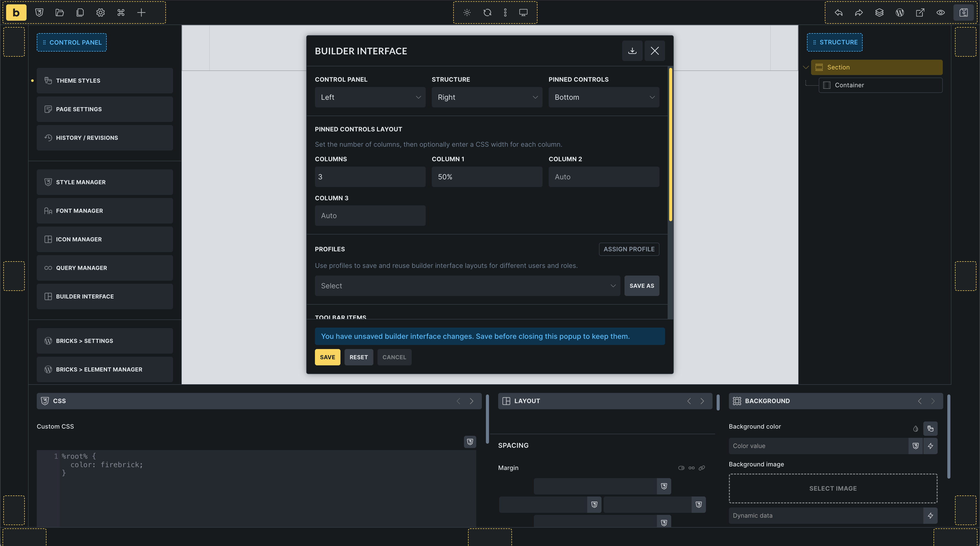Open page in new tab icon
Screen dimensions: 980x546
[920, 13]
